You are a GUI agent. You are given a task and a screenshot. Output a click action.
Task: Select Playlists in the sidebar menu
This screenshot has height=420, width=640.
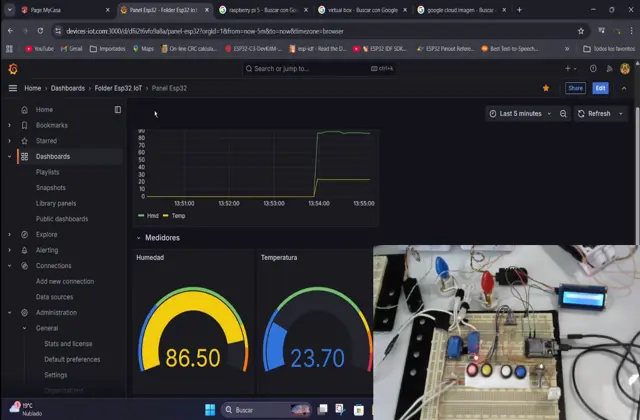[49, 172]
